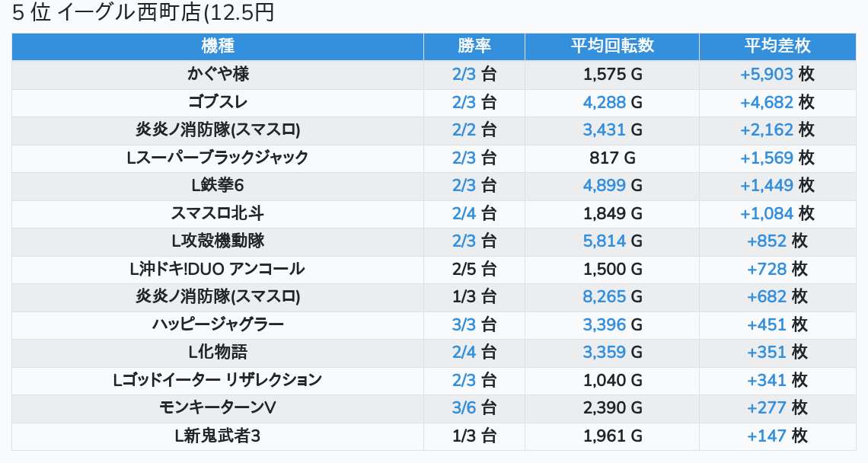868x463 pixels.
Task: Open the +1,084 difference link
Action: pos(767,213)
